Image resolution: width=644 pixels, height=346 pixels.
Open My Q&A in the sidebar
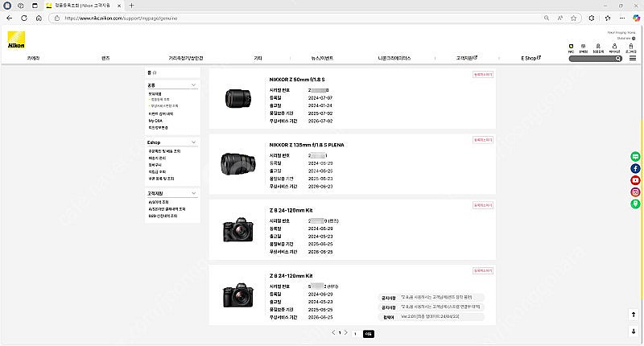point(155,121)
